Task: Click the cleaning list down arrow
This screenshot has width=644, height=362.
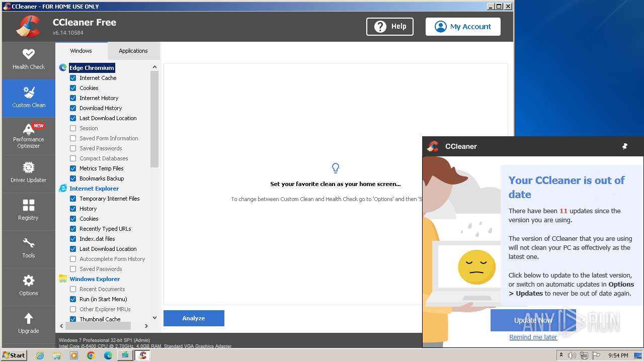Action: 154,318
